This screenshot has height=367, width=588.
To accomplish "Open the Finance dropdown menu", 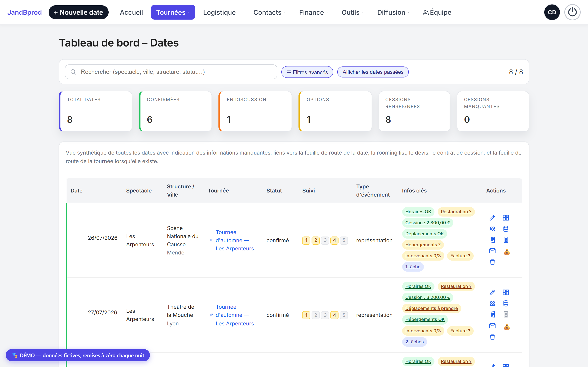I will click(313, 12).
